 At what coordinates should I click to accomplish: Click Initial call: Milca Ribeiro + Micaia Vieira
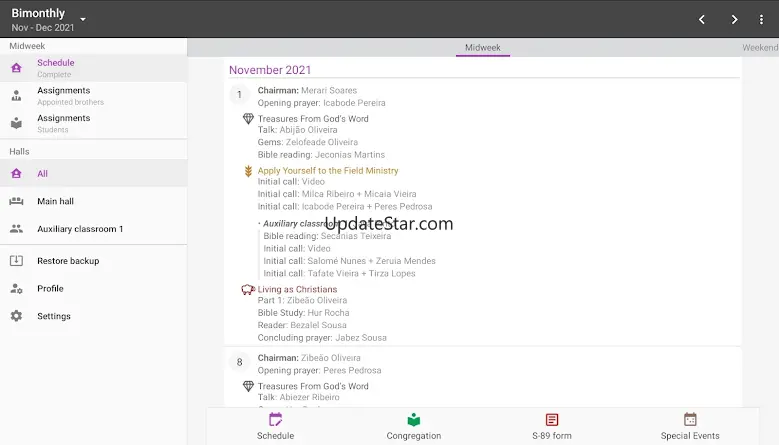(x=337, y=194)
